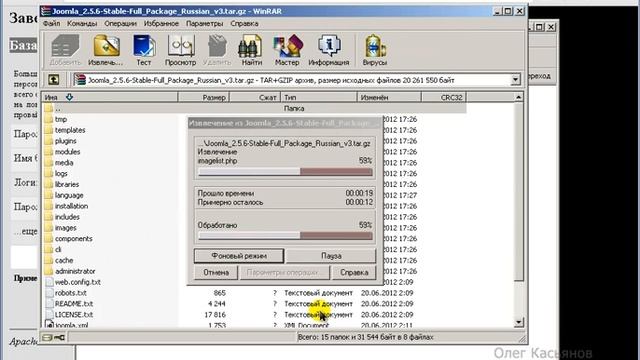Click the Справка button in extraction dialog
The width and height of the screenshot is (640, 360).
click(354, 272)
